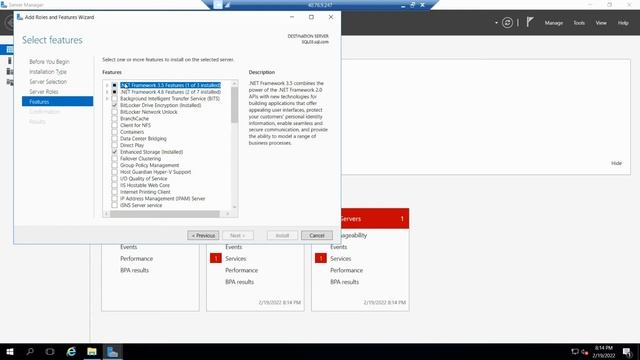
Task: Click the red Services alert badge in middle tile
Action: click(x=216, y=258)
